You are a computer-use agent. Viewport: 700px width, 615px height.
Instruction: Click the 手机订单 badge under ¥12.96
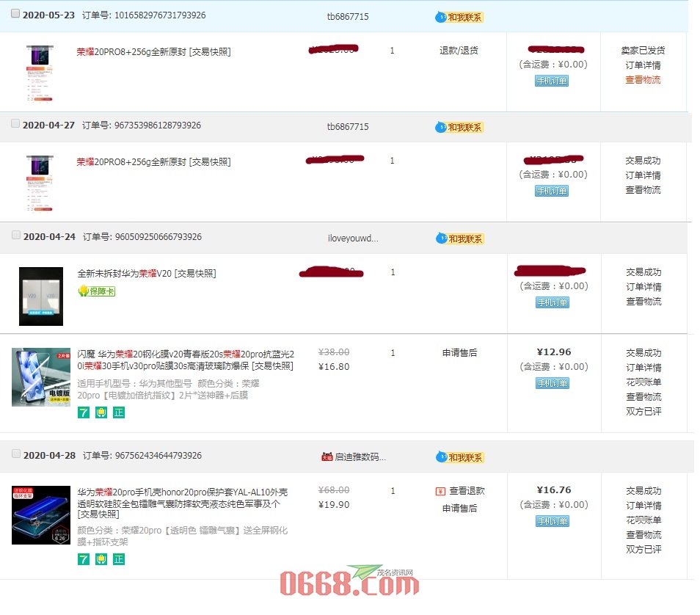553,383
